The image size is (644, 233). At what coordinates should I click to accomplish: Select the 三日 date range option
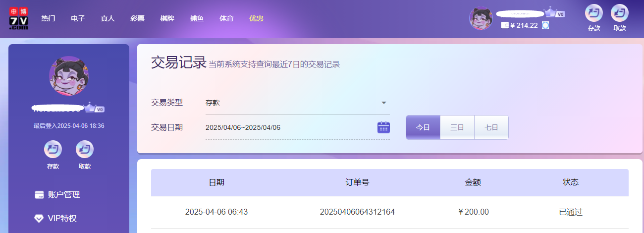tap(457, 127)
